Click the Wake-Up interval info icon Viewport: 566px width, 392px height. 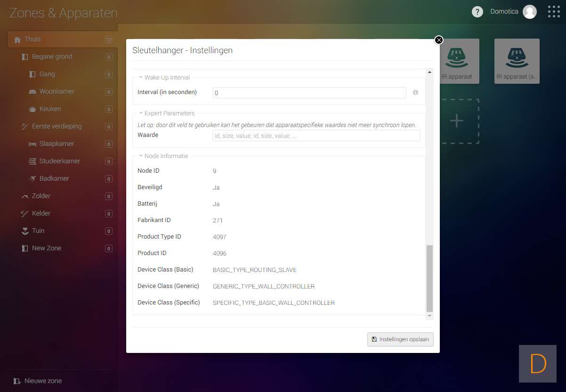click(x=415, y=93)
